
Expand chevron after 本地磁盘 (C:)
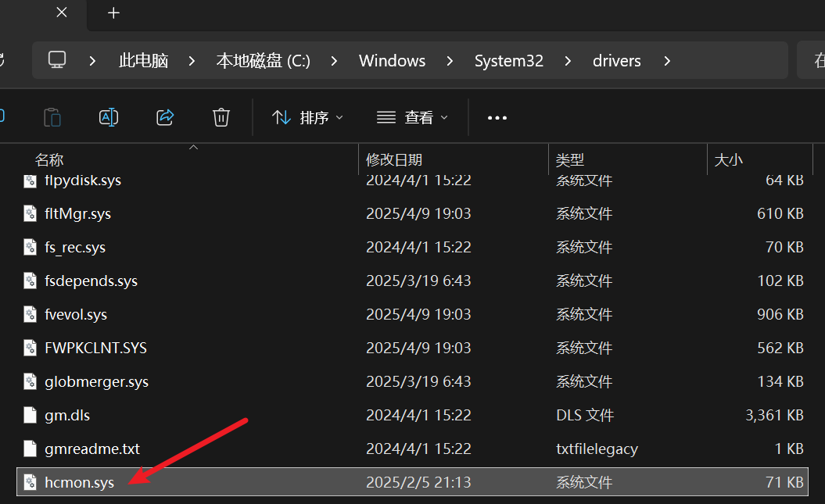coord(334,61)
